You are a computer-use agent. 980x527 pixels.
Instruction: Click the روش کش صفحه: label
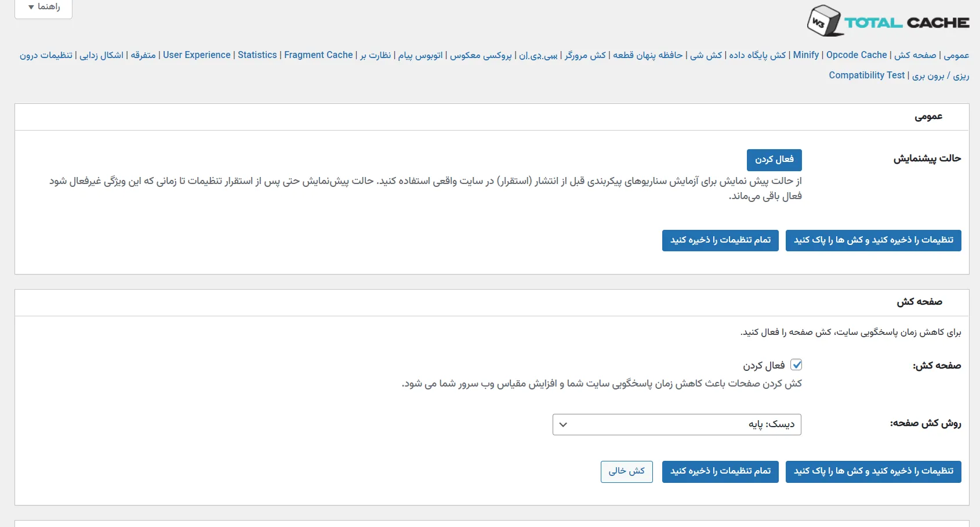coord(925,424)
